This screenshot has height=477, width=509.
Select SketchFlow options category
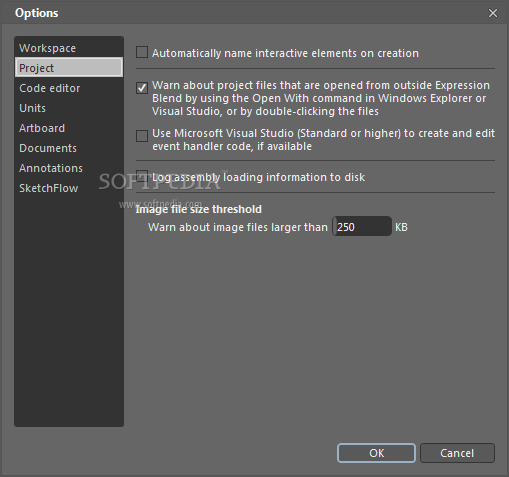pyautogui.click(x=69, y=188)
